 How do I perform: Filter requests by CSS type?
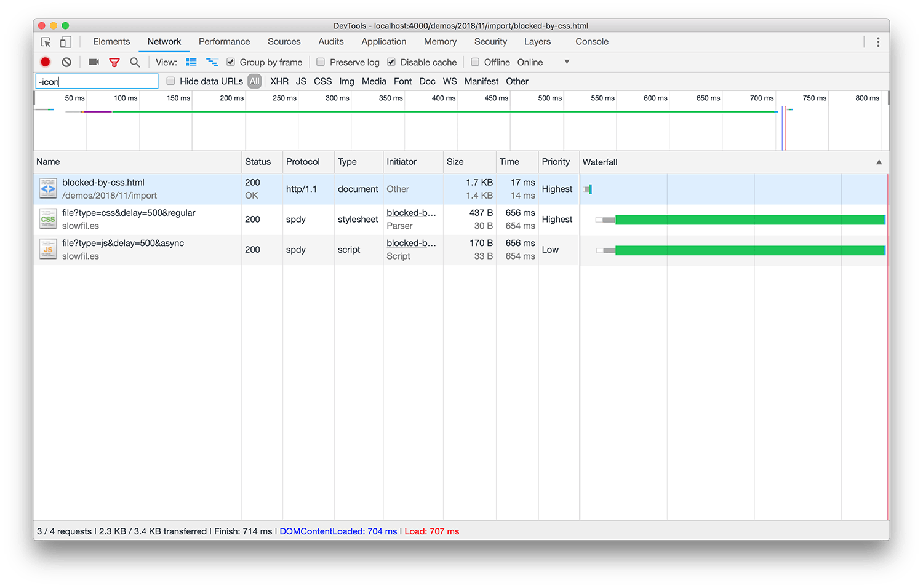click(322, 81)
